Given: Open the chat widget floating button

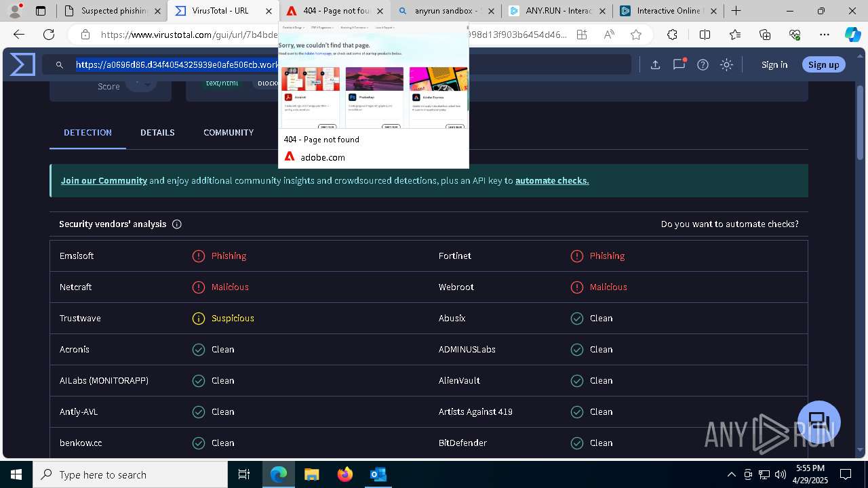Looking at the screenshot, I should 819,422.
